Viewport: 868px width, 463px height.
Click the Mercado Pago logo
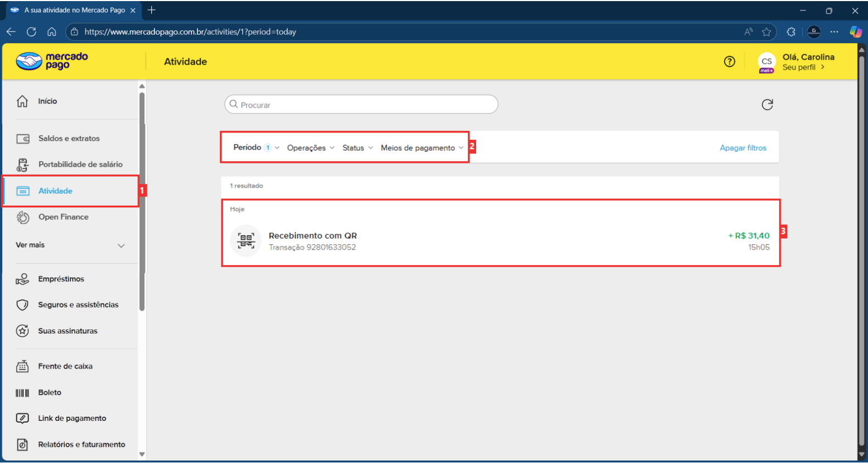click(52, 61)
